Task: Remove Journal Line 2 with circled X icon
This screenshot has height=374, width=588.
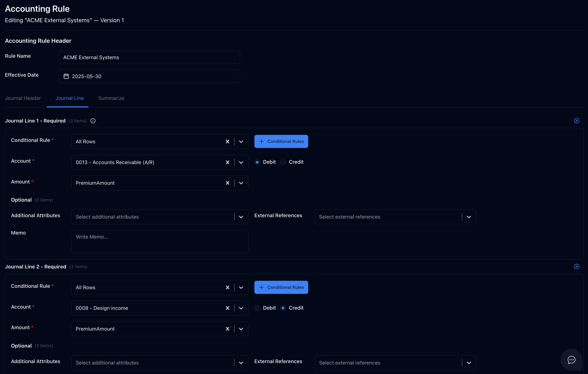Action: click(577, 266)
